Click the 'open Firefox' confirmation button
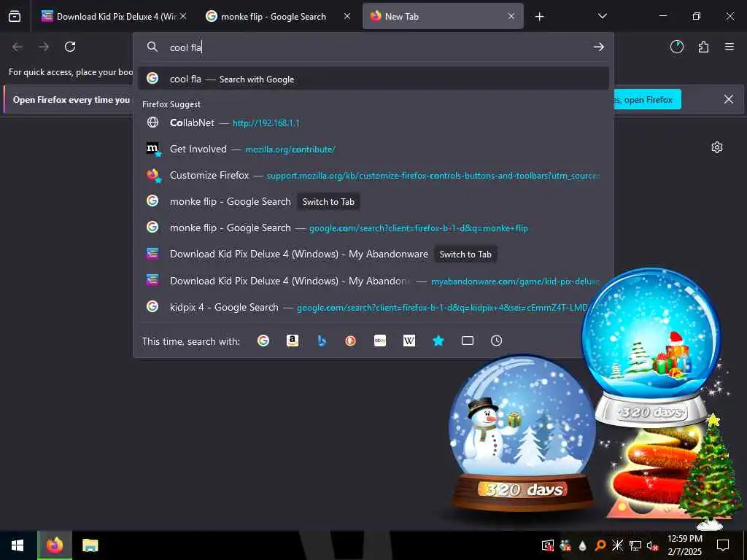 (648, 99)
